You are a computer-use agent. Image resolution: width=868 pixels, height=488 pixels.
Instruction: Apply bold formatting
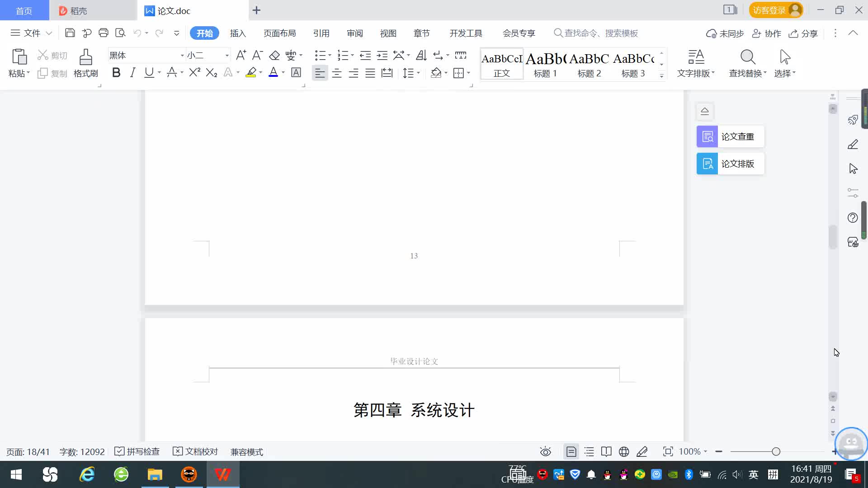(x=116, y=73)
